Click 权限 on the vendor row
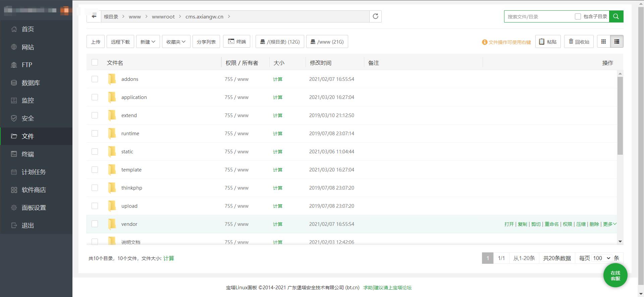The height and width of the screenshot is (297, 644). (568, 224)
